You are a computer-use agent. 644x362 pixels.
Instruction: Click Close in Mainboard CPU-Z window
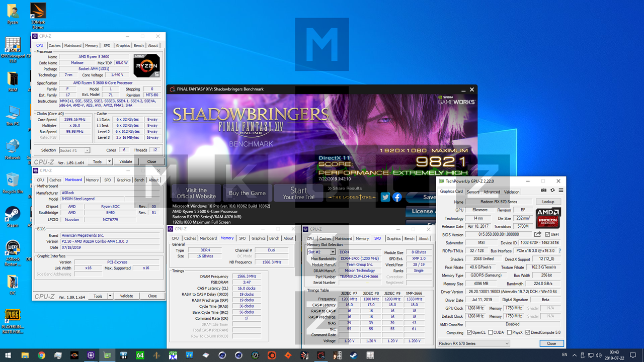point(152,296)
